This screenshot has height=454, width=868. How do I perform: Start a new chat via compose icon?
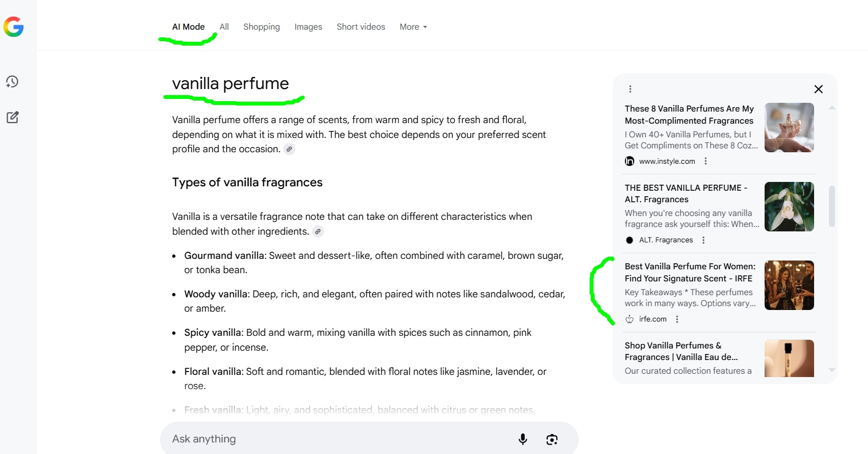coord(12,117)
